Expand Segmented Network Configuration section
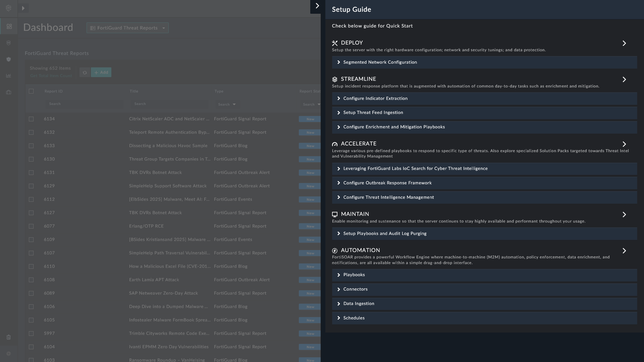644x362 pixels. tap(380, 62)
